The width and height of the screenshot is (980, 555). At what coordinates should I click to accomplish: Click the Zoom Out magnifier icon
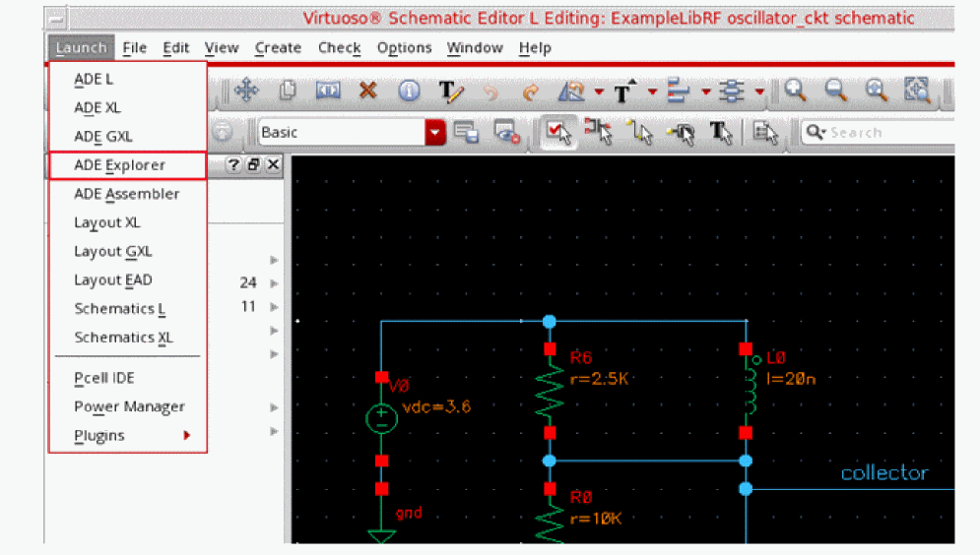(x=835, y=91)
